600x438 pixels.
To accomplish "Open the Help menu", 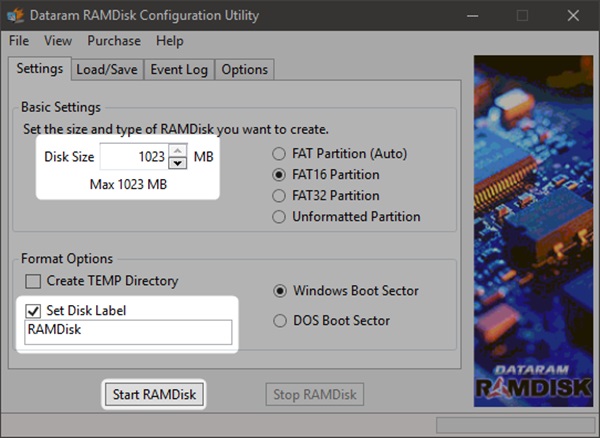I will click(x=170, y=41).
